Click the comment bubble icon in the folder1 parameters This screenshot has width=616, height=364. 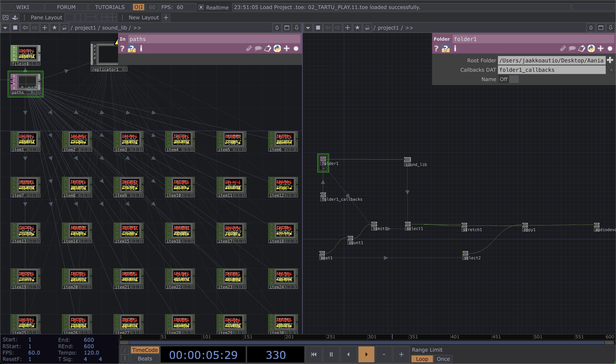click(572, 49)
